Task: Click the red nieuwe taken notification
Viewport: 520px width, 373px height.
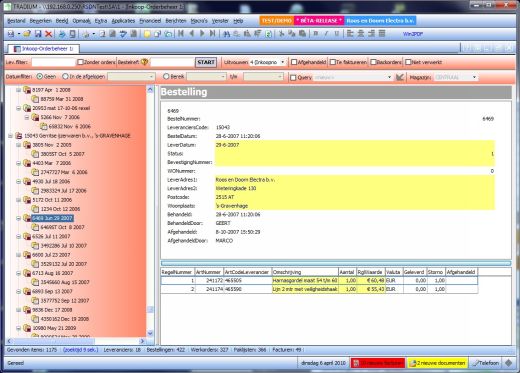Action: click(378, 363)
